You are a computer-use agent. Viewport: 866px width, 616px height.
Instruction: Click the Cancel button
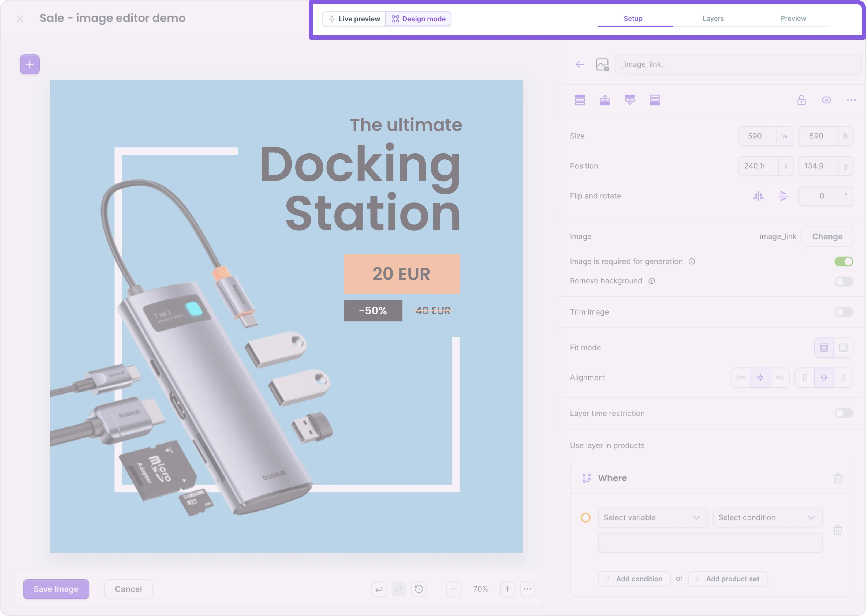(x=128, y=589)
